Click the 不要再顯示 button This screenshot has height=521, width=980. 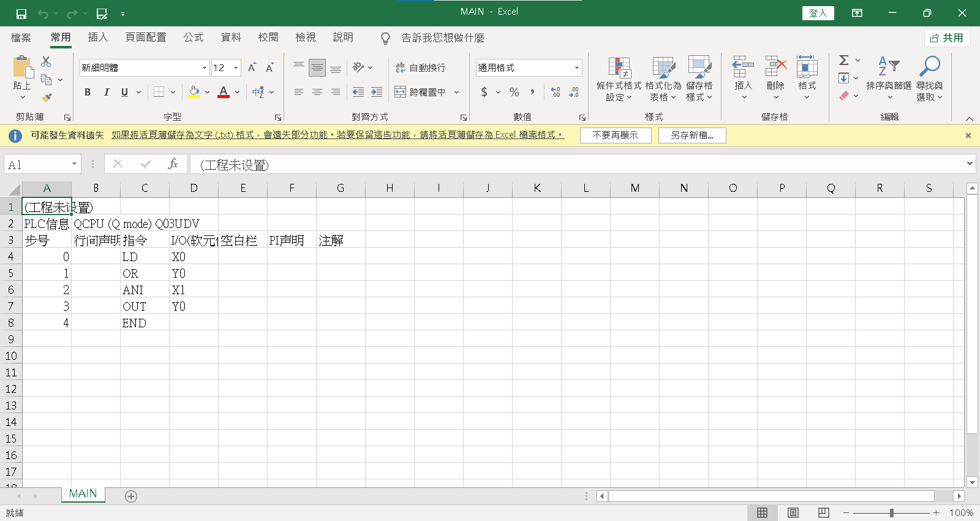coord(615,135)
